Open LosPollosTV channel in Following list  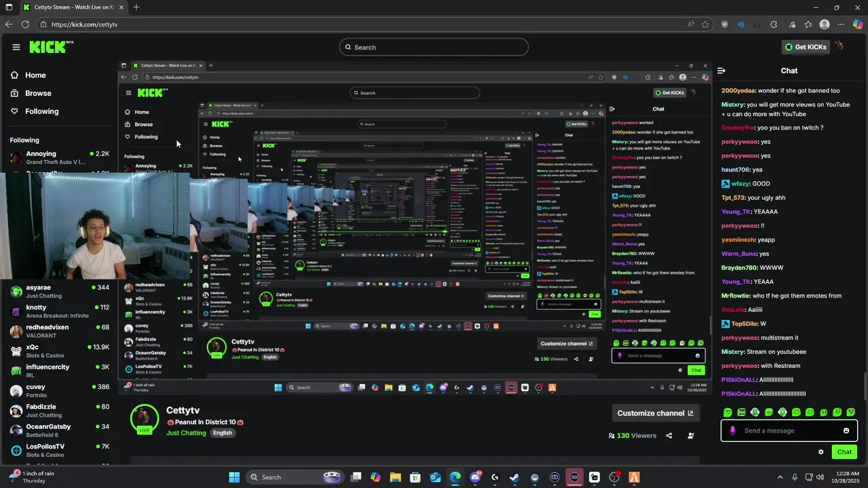(60, 450)
